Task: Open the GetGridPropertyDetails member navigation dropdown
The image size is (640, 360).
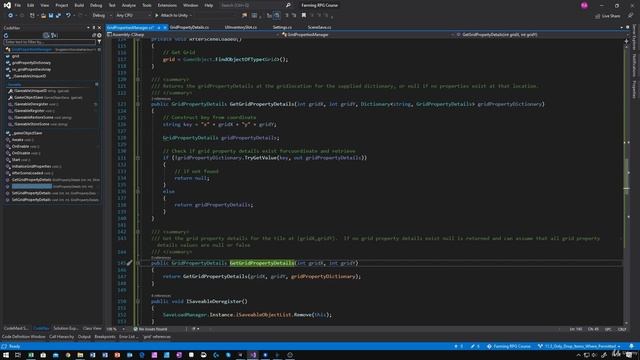Action: tap(539, 35)
